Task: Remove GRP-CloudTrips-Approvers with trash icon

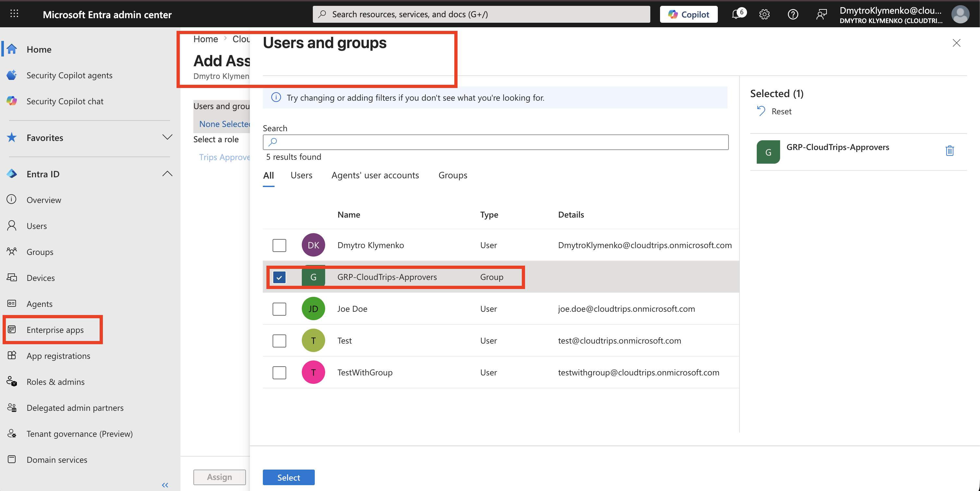Action: pyautogui.click(x=949, y=151)
